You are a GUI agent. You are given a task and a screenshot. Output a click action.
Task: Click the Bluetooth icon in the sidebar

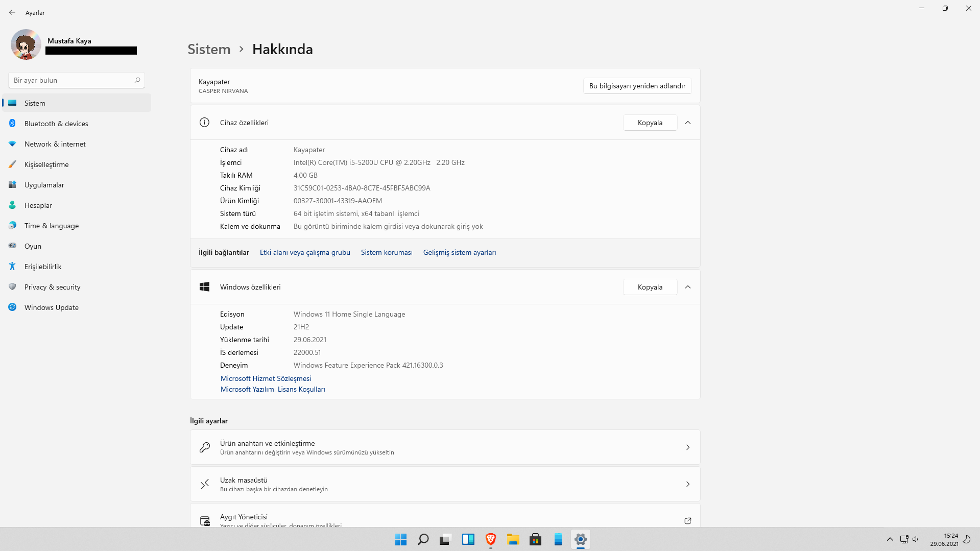[12, 124]
